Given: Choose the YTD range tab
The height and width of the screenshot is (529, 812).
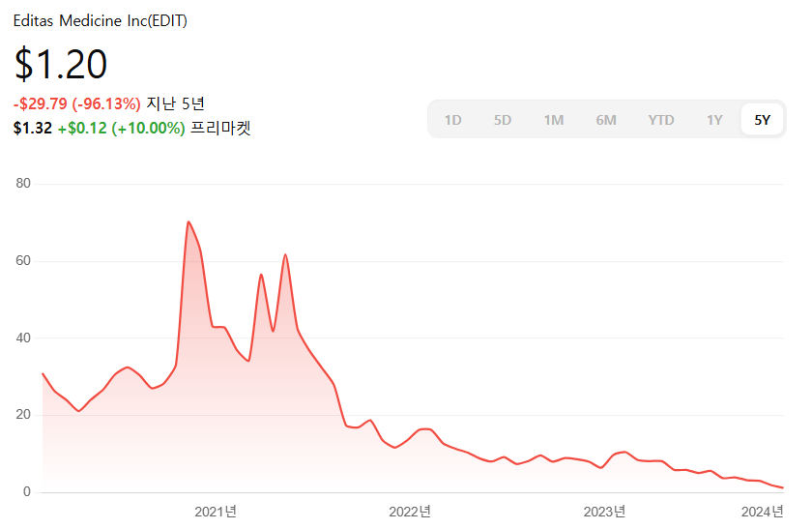Looking at the screenshot, I should [661, 120].
